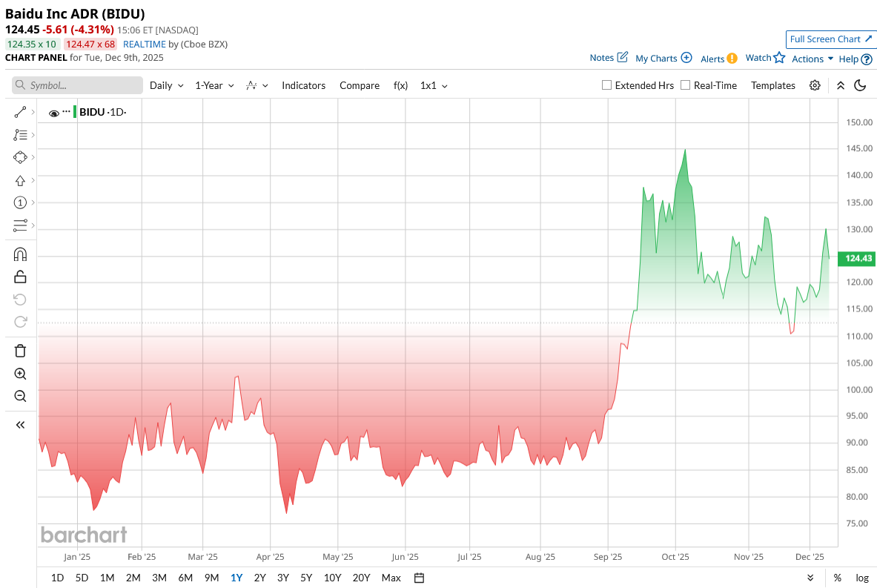This screenshot has width=877, height=588.
Task: Open the Compare menu
Action: pos(360,85)
